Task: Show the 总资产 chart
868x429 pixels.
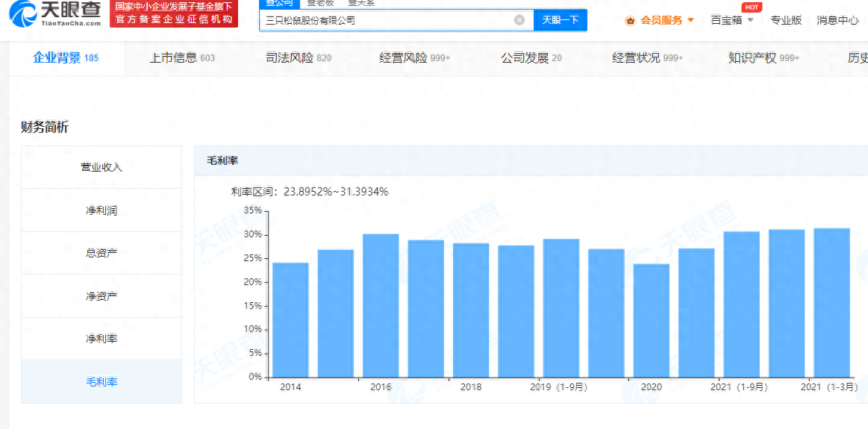Action: (102, 253)
